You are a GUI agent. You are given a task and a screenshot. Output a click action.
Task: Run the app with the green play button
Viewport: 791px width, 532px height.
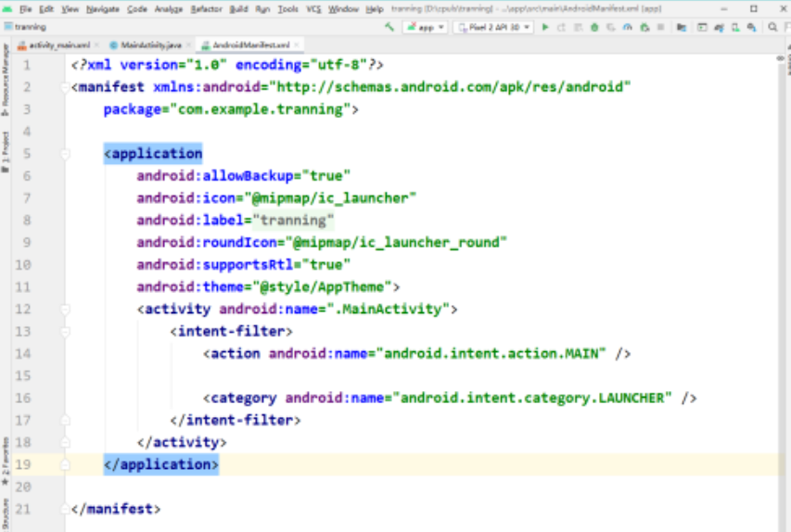pyautogui.click(x=545, y=27)
